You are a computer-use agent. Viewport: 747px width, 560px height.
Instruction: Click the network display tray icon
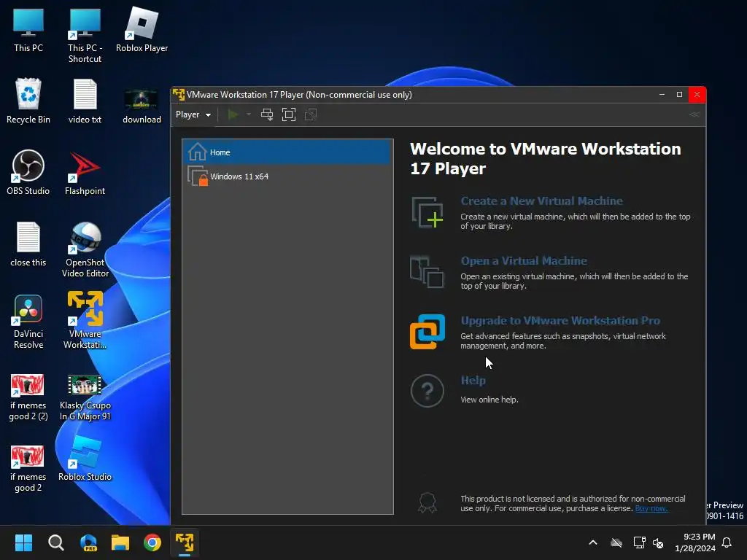[x=639, y=542]
